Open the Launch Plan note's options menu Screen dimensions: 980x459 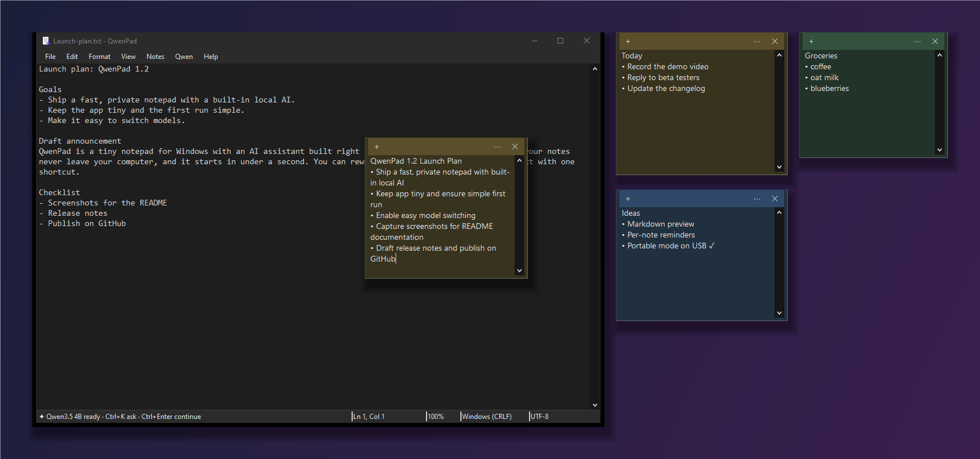[497, 147]
